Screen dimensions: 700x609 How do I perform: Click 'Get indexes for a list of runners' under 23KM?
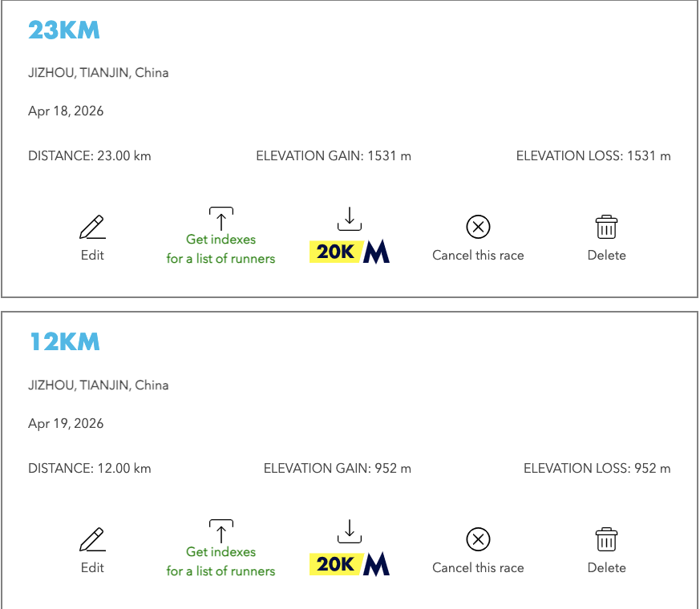click(221, 249)
